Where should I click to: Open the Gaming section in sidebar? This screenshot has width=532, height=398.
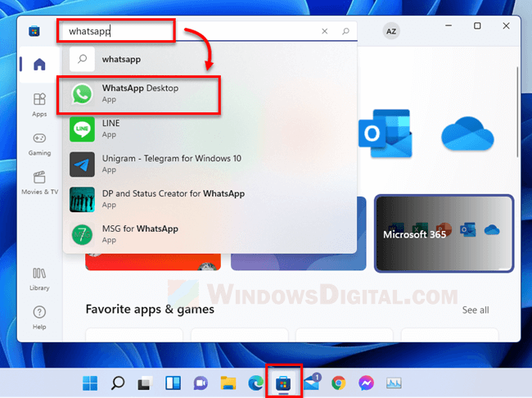39,144
